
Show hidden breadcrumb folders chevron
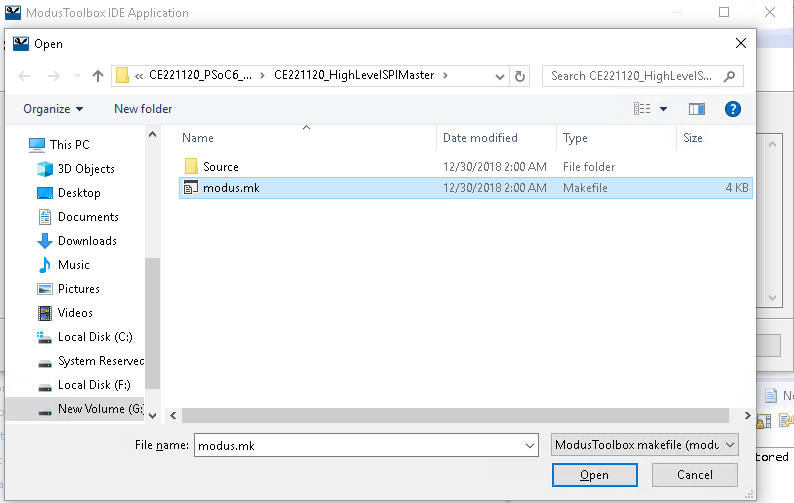click(139, 76)
